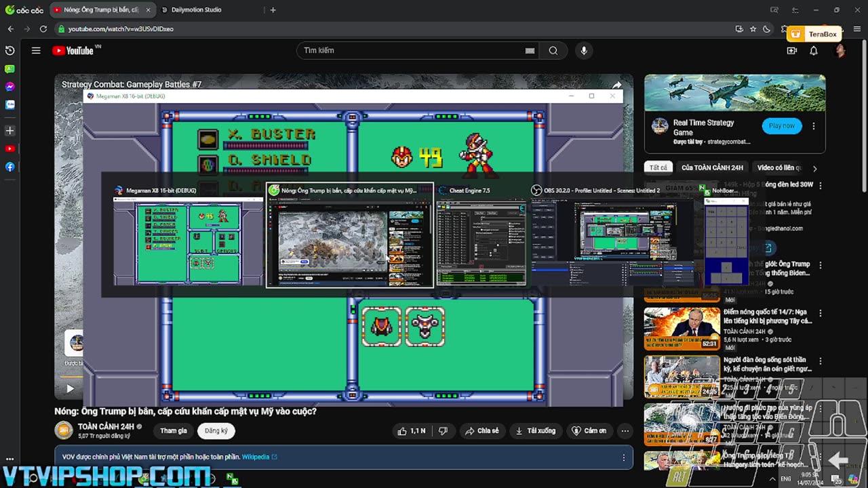868x488 pixels.
Task: Open the YouTube create video icon
Action: 792,50
